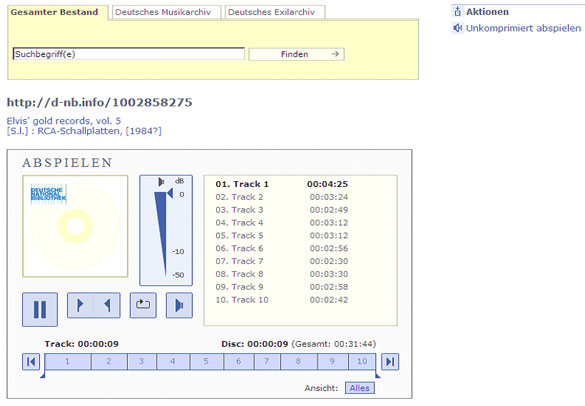Click the Aktionen header icon
585x406 pixels.
pyautogui.click(x=457, y=12)
